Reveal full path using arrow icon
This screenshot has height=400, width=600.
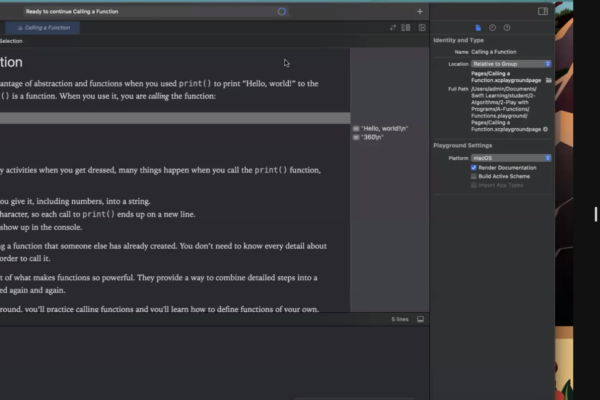(x=545, y=129)
